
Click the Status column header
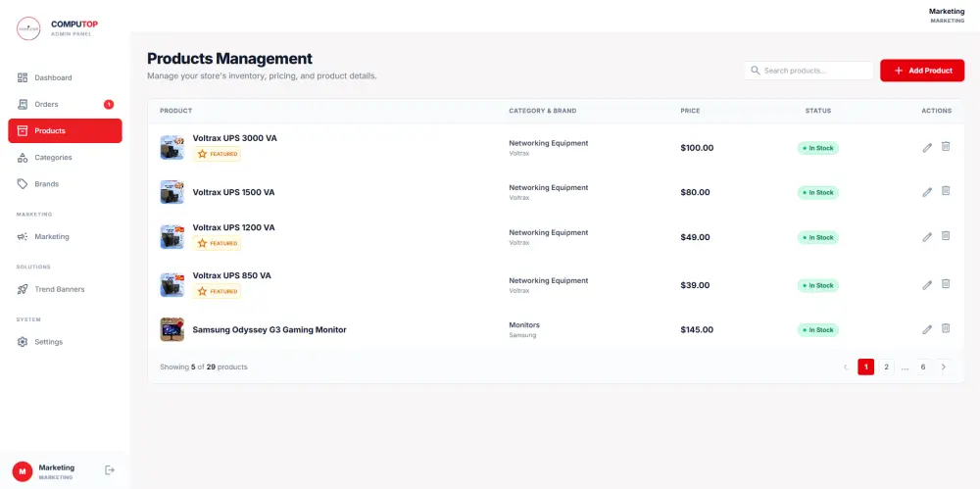[x=818, y=111]
